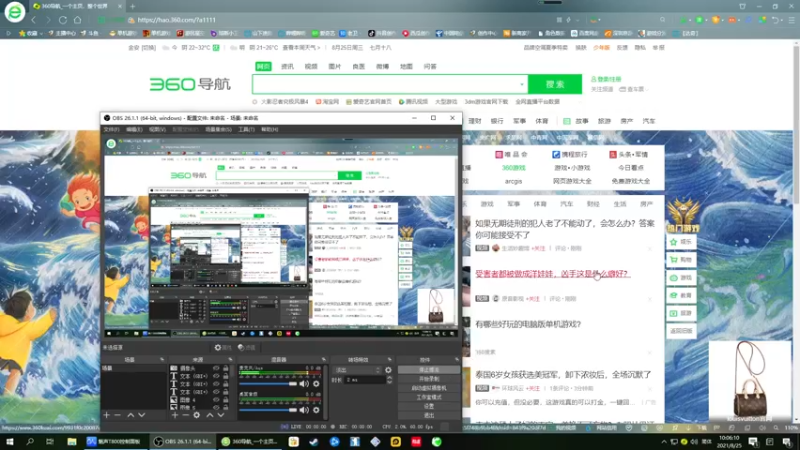Open settings gear for first mixer channel

316,384
